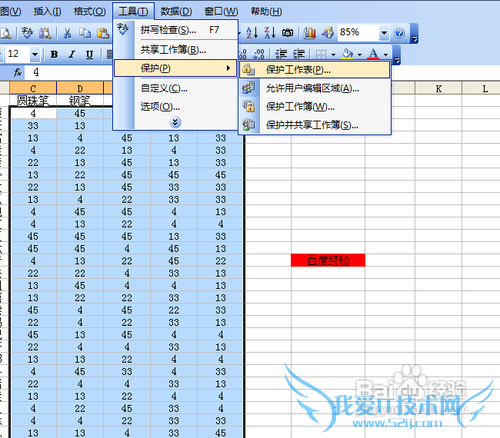Select column D header

pyautogui.click(x=80, y=88)
